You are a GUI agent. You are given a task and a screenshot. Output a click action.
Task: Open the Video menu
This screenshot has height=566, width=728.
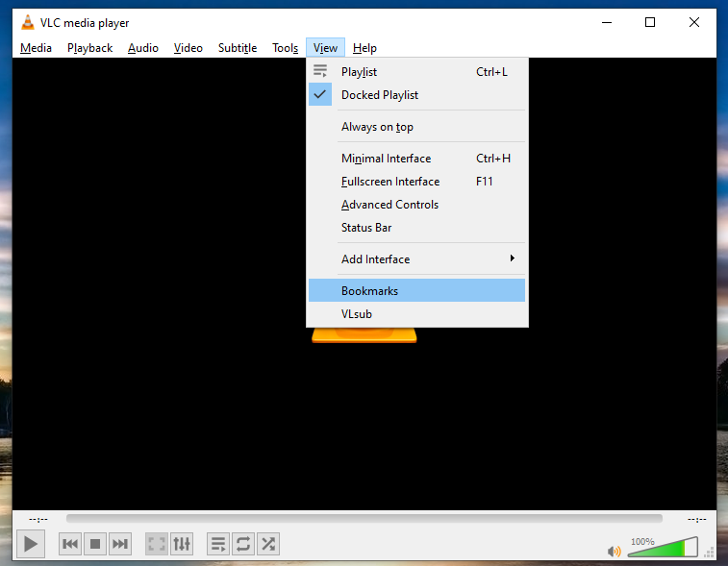(188, 48)
